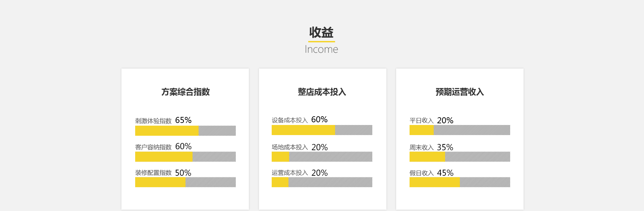Click the 设备成本投入 label
This screenshot has width=644, height=211.
(x=290, y=120)
